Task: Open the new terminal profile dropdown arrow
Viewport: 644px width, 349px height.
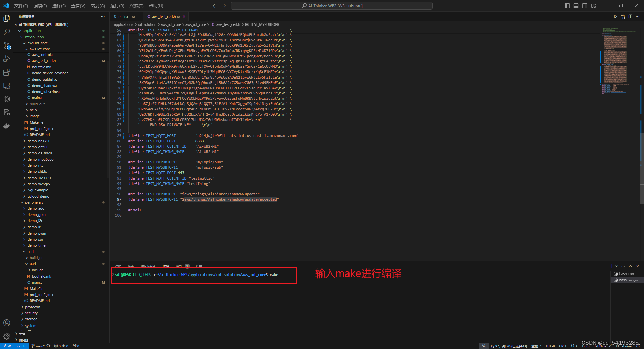Action: click(x=616, y=266)
